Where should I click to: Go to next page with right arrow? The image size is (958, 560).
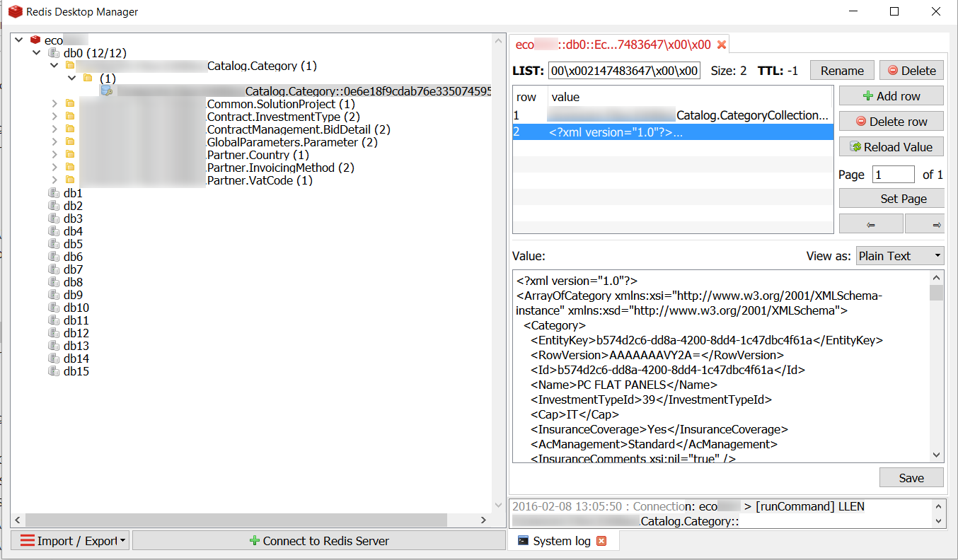coord(925,224)
